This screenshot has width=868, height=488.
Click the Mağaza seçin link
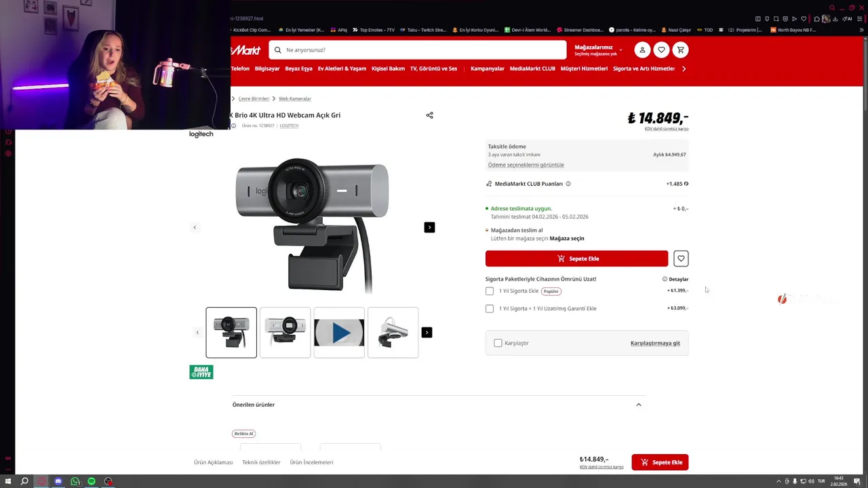tap(566, 239)
